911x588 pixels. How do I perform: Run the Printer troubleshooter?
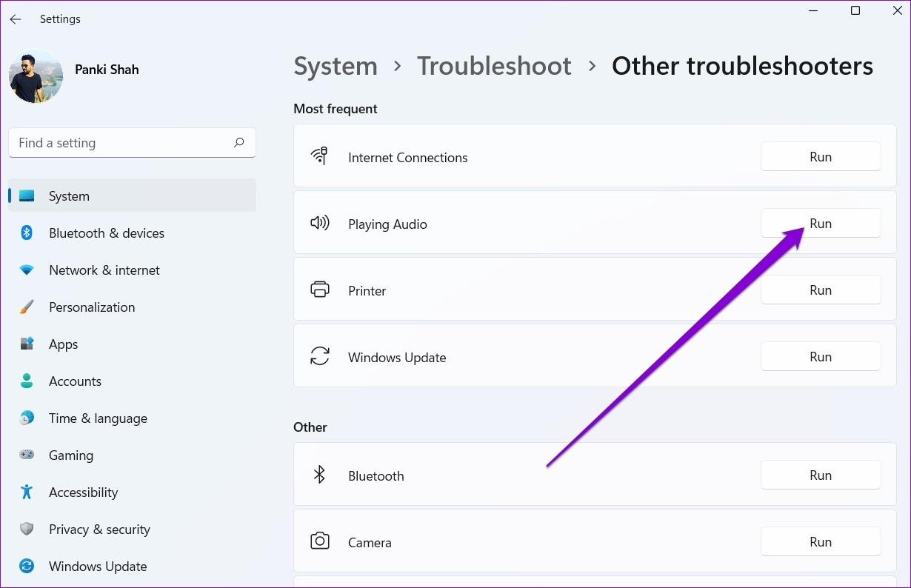pos(820,290)
